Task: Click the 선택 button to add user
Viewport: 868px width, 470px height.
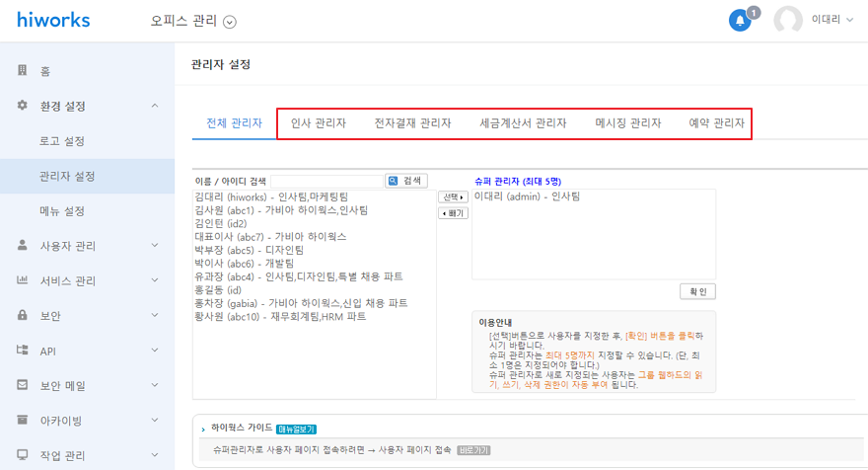Action: 453,196
